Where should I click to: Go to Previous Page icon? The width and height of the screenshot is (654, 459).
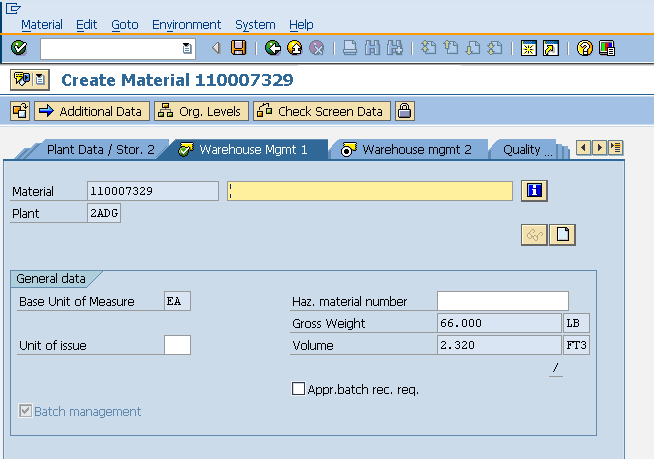tap(450, 48)
